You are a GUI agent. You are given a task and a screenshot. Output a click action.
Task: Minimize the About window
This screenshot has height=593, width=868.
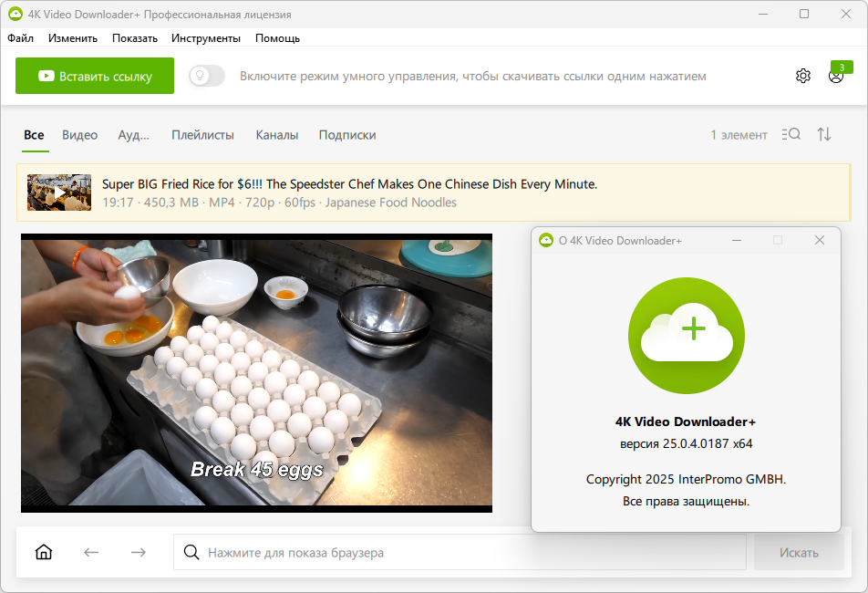[737, 240]
